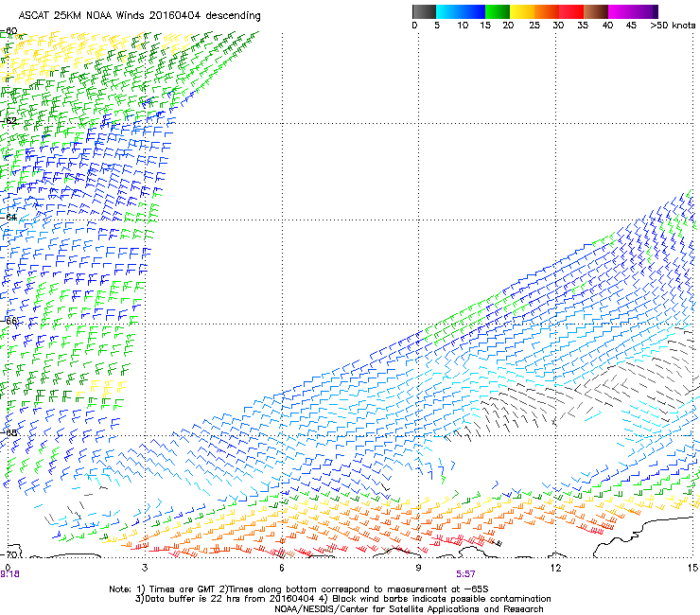Click the '30' legend scale label

tap(558, 26)
